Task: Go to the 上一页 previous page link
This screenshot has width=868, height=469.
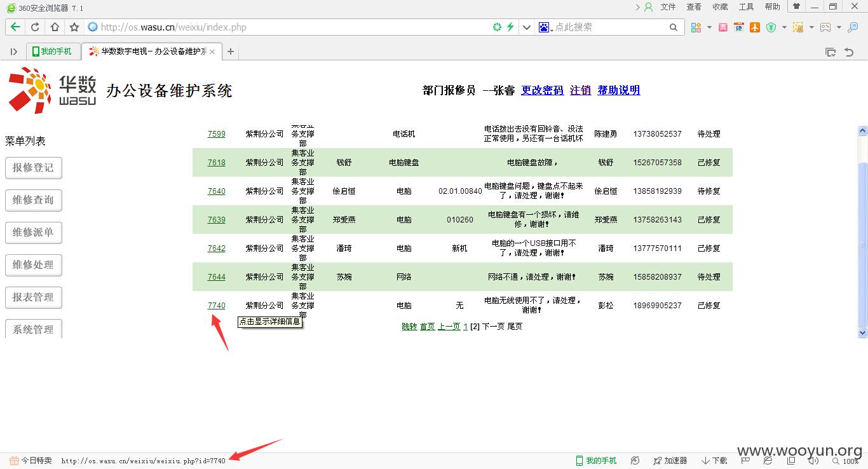Action: click(x=449, y=327)
